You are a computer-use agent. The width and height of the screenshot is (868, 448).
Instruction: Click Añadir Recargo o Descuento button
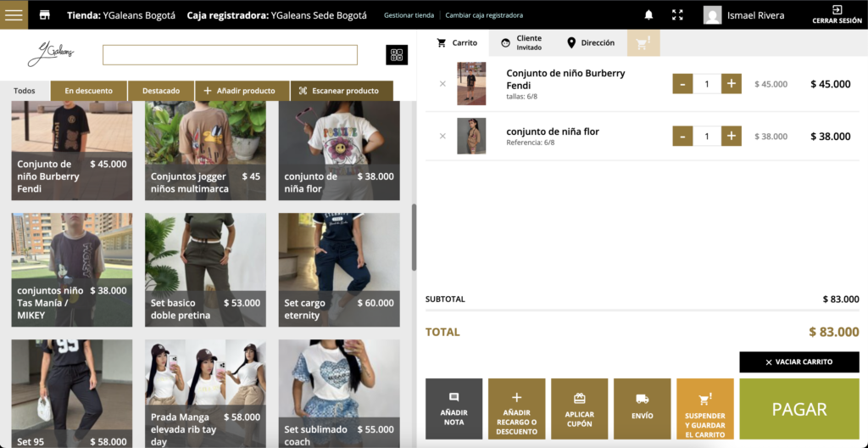pos(516,409)
